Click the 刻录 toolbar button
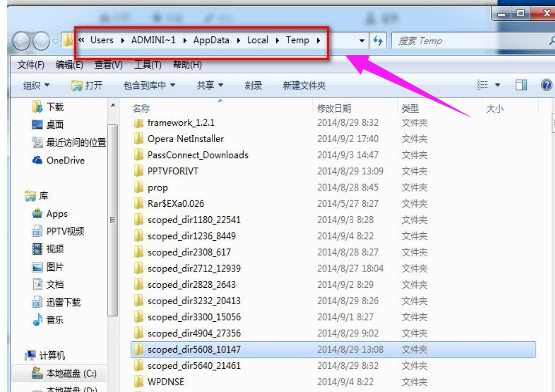Image resolution: width=555 pixels, height=392 pixels. coord(253,85)
